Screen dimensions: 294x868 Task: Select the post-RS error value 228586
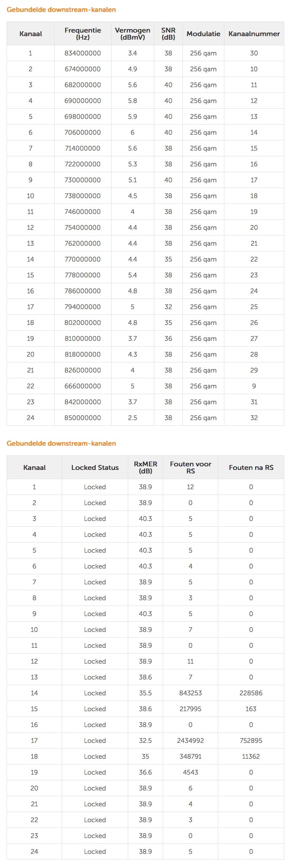[251, 693]
